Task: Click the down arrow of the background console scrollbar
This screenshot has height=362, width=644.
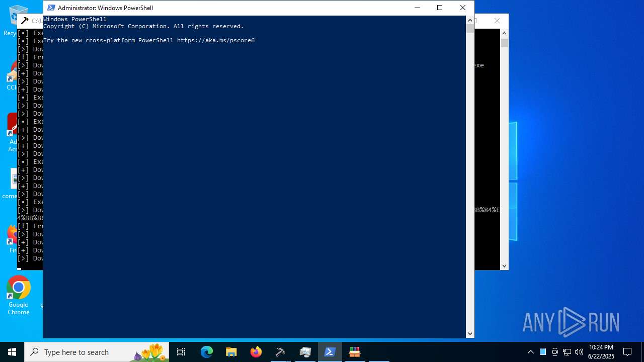Action: (504, 266)
